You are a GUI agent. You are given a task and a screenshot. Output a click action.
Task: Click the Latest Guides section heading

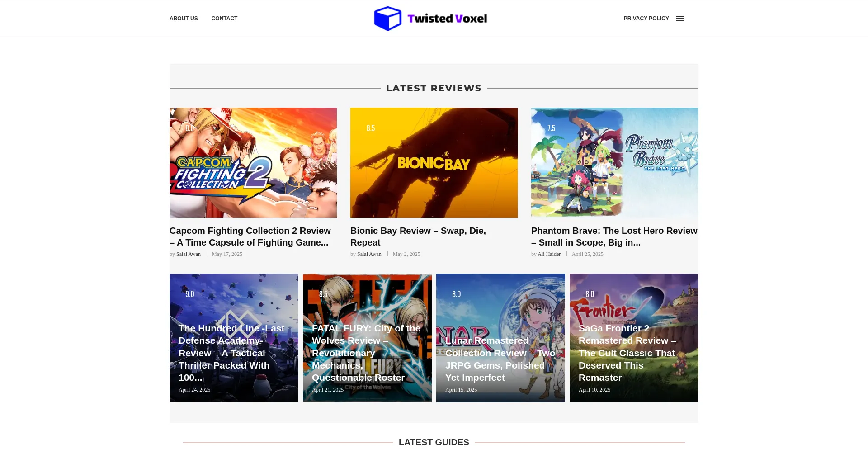[x=434, y=442]
